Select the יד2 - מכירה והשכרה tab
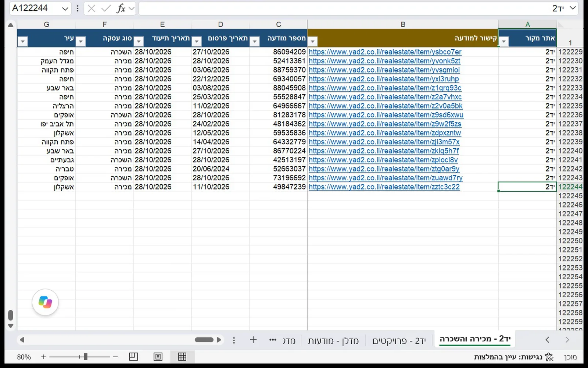This screenshot has height=368, width=588. 475,339
